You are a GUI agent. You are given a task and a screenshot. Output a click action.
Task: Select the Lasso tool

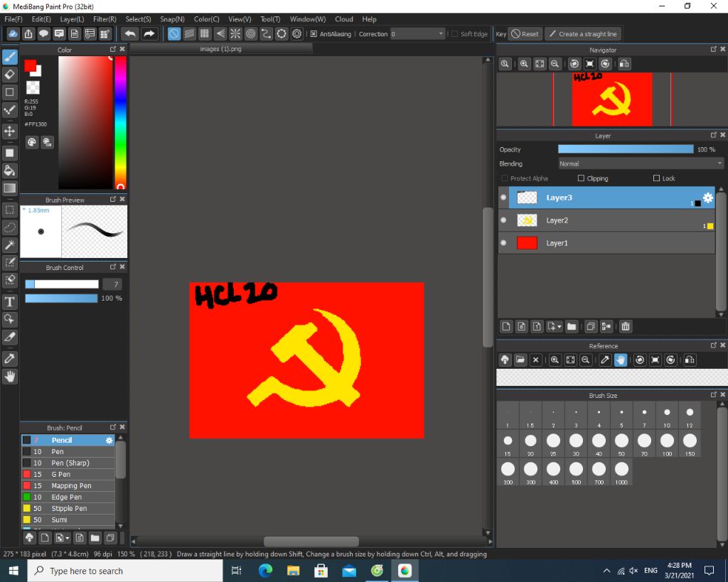(x=10, y=227)
